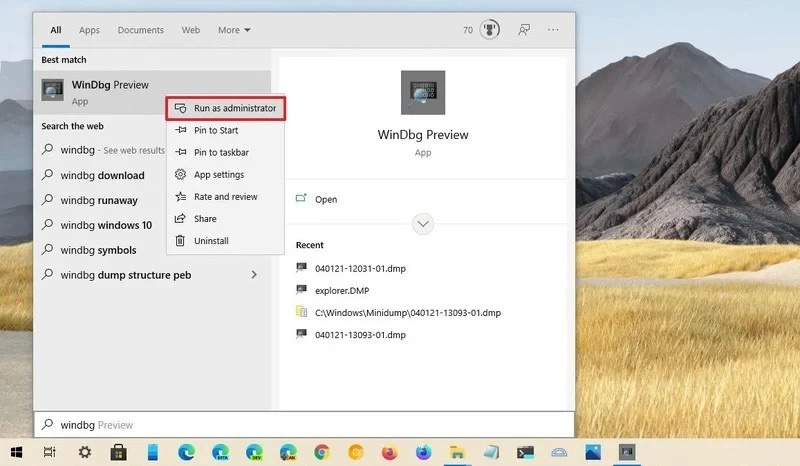
Task: Open Settings gear on the taskbar
Action: click(x=85, y=452)
